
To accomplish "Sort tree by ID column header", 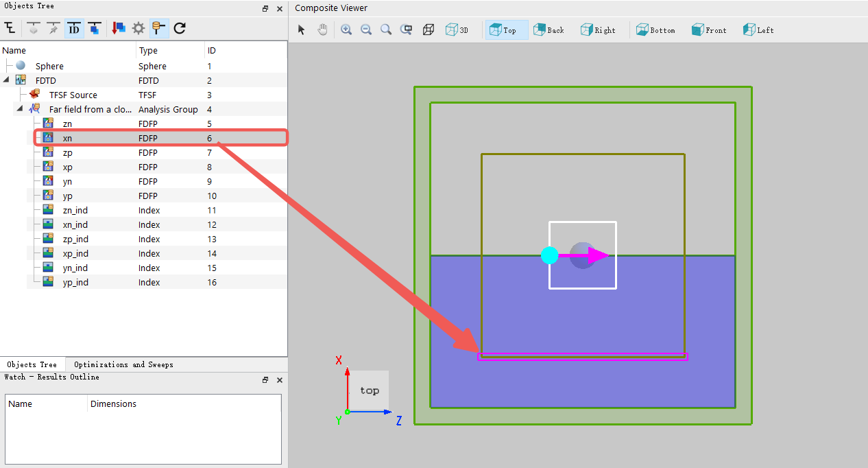I will [245, 50].
